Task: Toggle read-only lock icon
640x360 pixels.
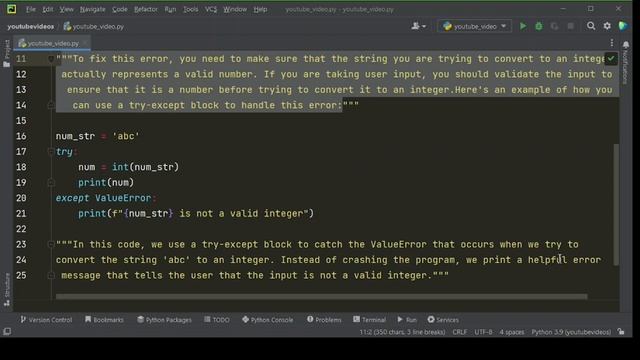Action: [621, 332]
